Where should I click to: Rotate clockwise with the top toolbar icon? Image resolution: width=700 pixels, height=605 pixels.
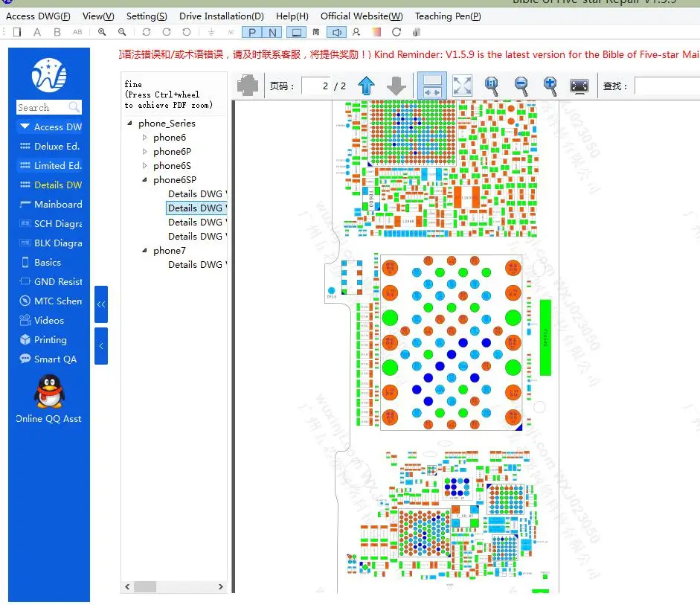click(x=167, y=32)
